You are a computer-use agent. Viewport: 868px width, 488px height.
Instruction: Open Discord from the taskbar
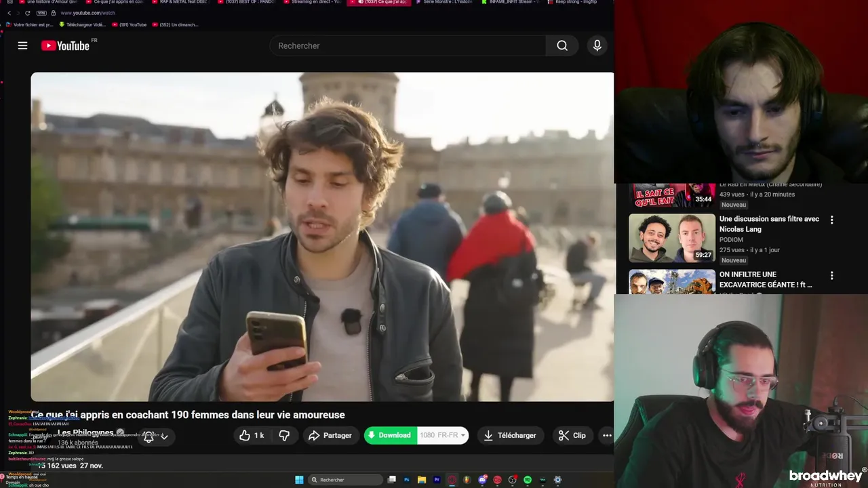[482, 480]
